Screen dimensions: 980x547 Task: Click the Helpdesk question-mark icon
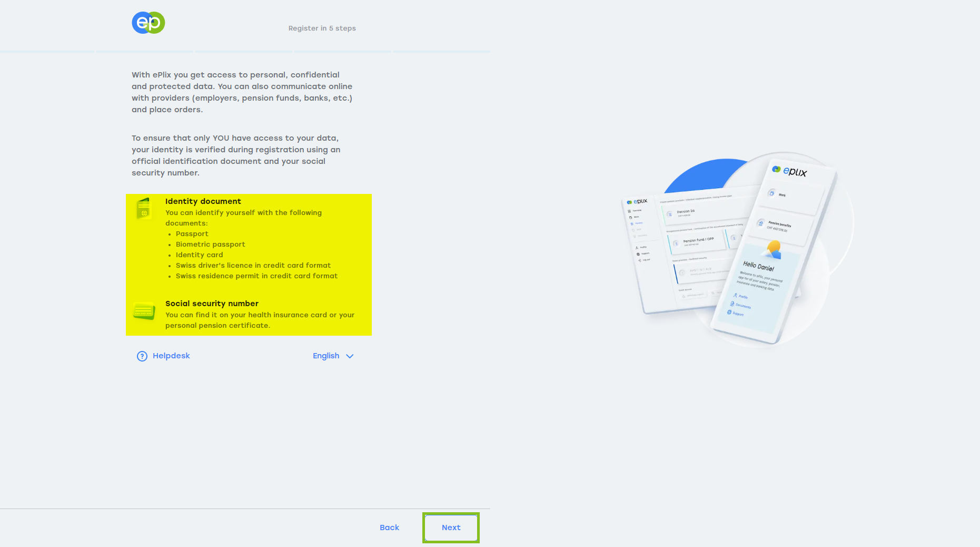pyautogui.click(x=142, y=356)
